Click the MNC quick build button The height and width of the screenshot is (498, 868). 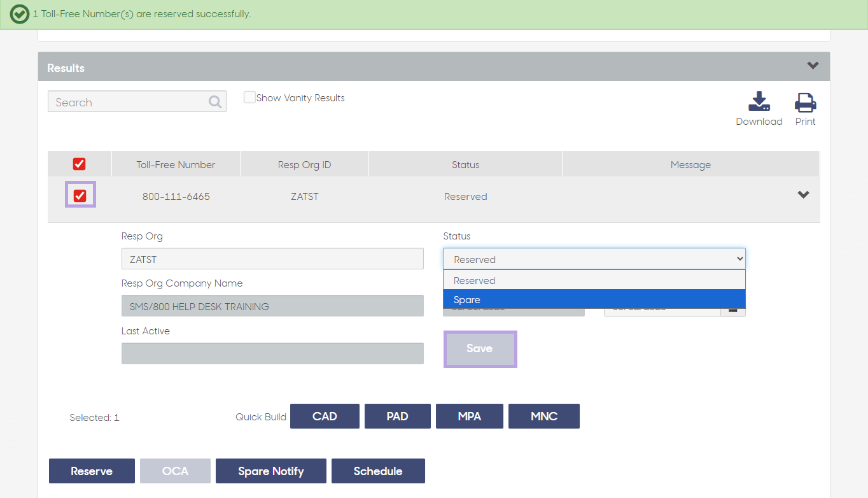[544, 416]
